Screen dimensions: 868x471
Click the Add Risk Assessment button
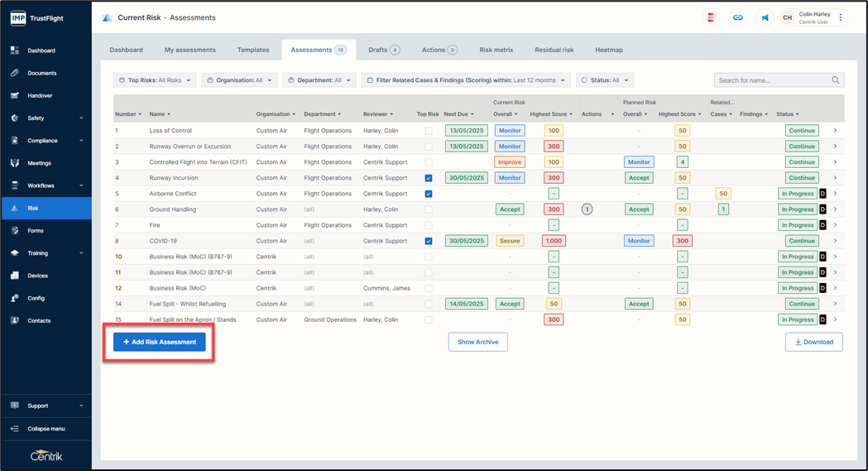(x=160, y=342)
